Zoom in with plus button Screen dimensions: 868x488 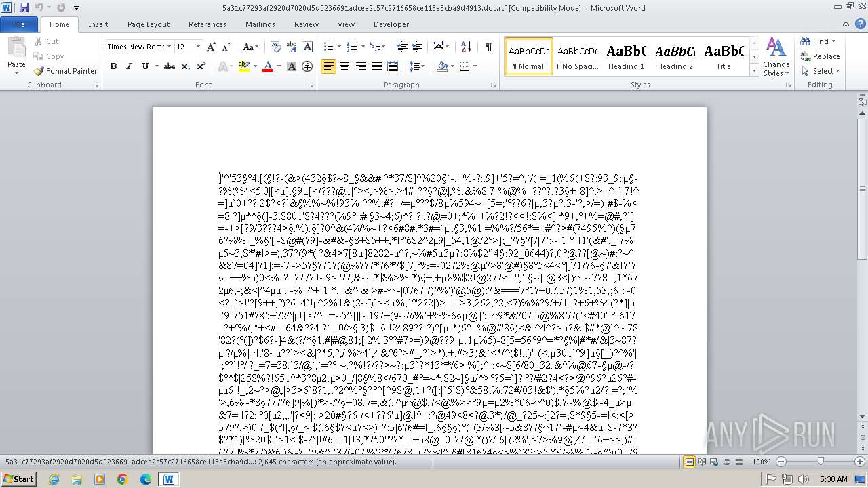click(x=859, y=462)
